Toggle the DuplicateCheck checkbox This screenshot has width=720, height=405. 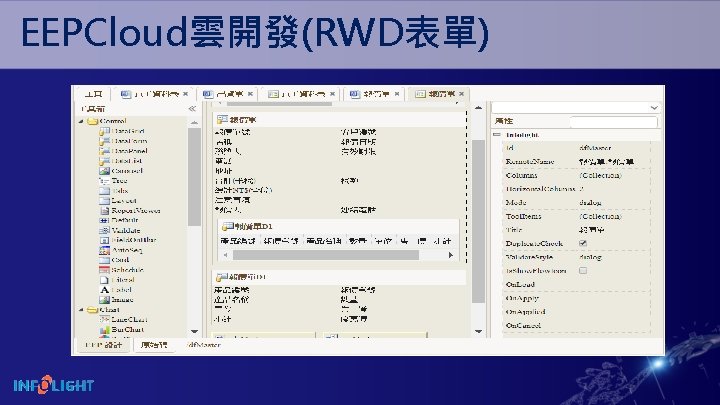[x=583, y=243]
